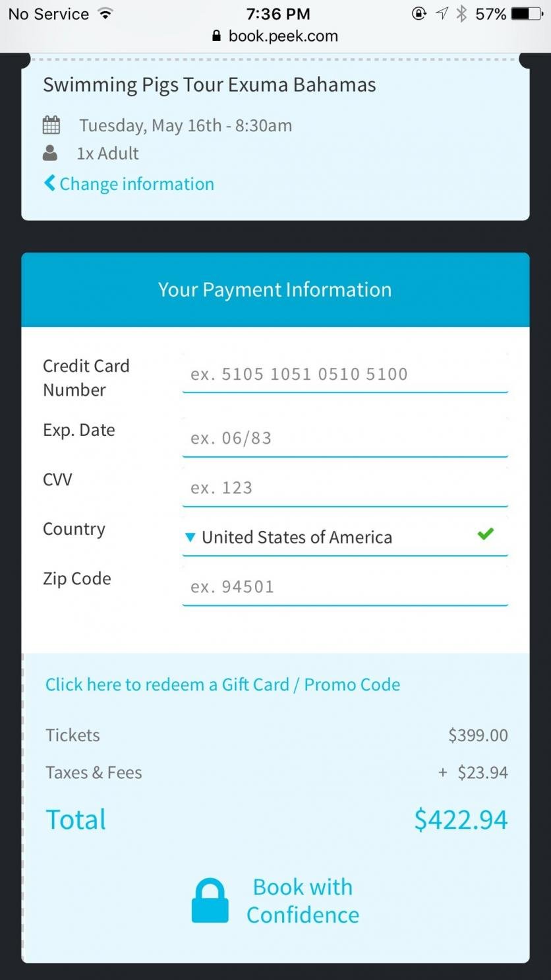551x980 pixels.
Task: Focus the Exp. Date input field
Action: click(345, 438)
